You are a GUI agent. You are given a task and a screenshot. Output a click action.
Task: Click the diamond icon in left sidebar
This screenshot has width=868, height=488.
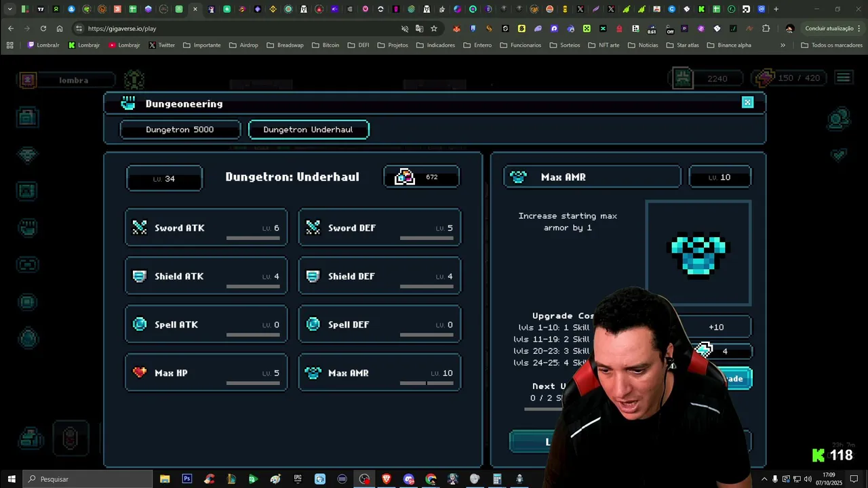tap(27, 155)
